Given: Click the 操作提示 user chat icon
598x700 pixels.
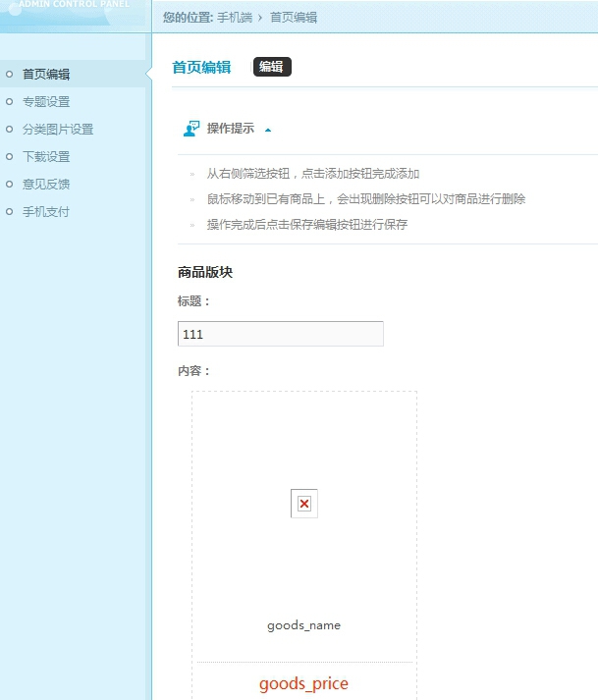Looking at the screenshot, I should pyautogui.click(x=191, y=129).
